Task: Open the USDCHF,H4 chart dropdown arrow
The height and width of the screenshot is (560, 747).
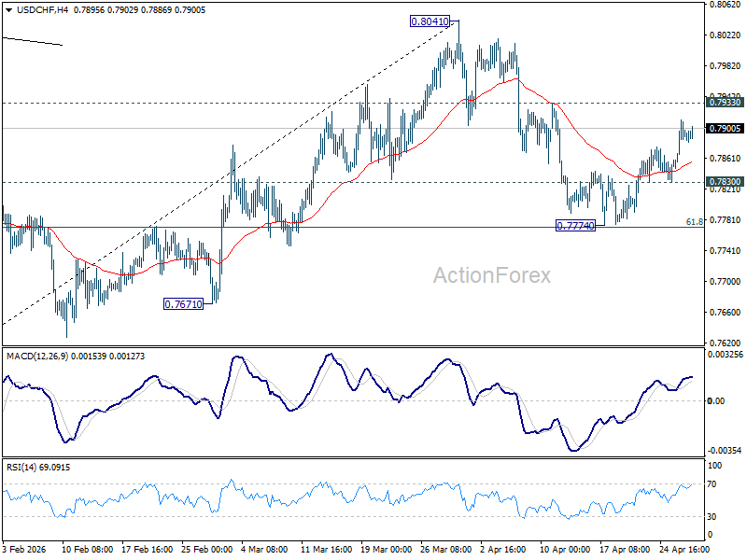Action: click(9, 10)
